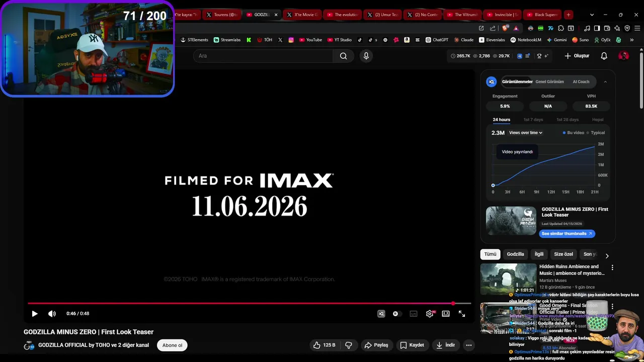Click the search magnifier button
Screen dimensions: 644x362
(x=343, y=56)
